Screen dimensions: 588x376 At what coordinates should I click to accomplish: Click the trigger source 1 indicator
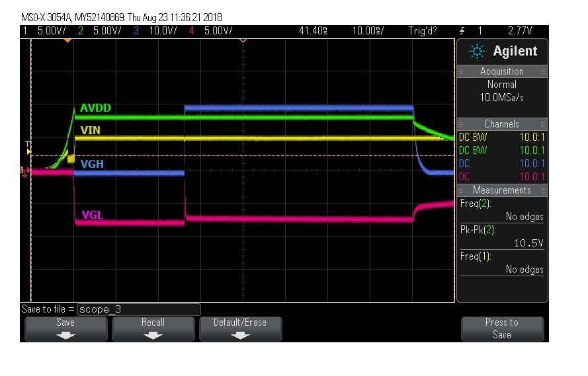pyautogui.click(x=480, y=30)
